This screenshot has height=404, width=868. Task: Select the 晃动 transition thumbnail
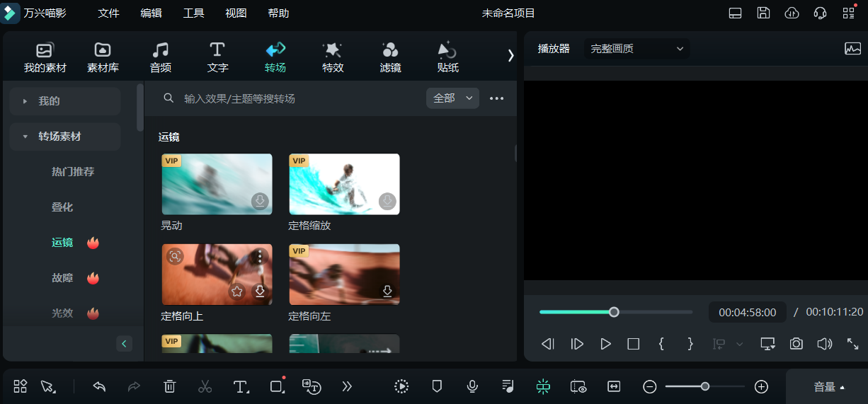[217, 184]
